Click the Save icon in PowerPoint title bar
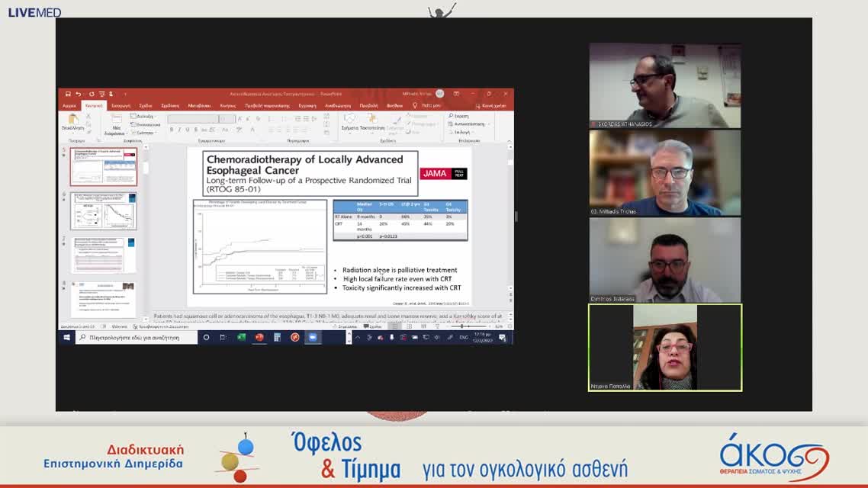Viewport: 868px width, 488px height. point(68,94)
